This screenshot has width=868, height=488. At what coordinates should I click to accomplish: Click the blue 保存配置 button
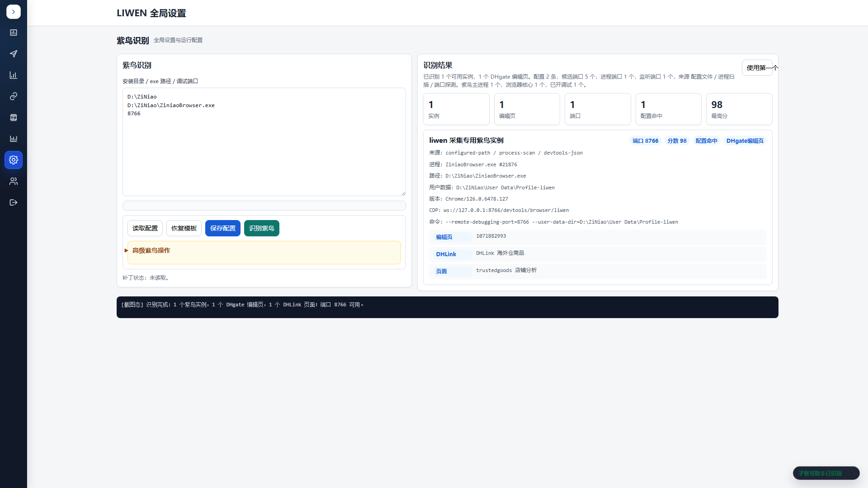[223, 228]
